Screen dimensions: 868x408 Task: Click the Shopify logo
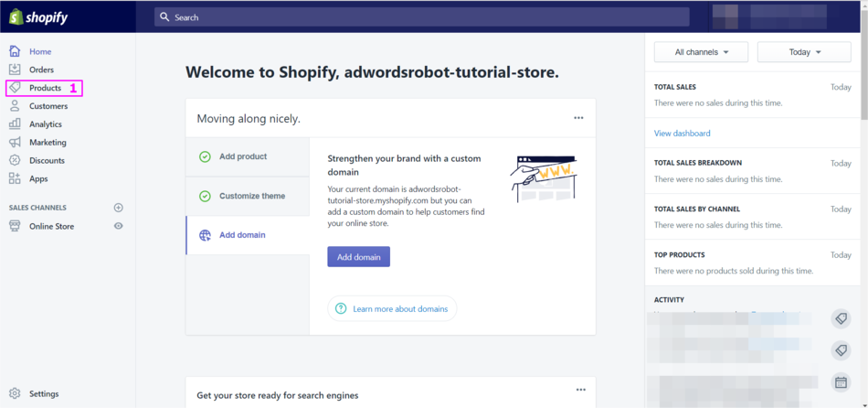click(x=38, y=17)
